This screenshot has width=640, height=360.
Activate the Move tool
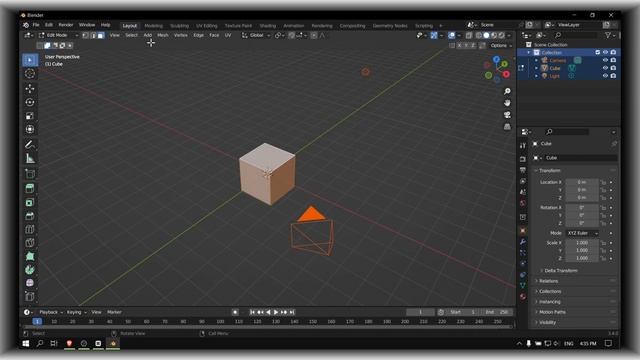(30, 88)
